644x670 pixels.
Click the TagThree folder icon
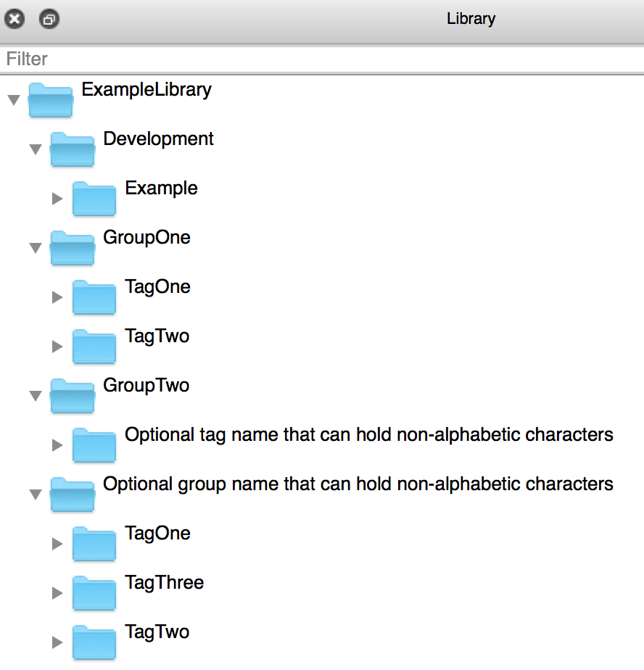pyautogui.click(x=94, y=592)
